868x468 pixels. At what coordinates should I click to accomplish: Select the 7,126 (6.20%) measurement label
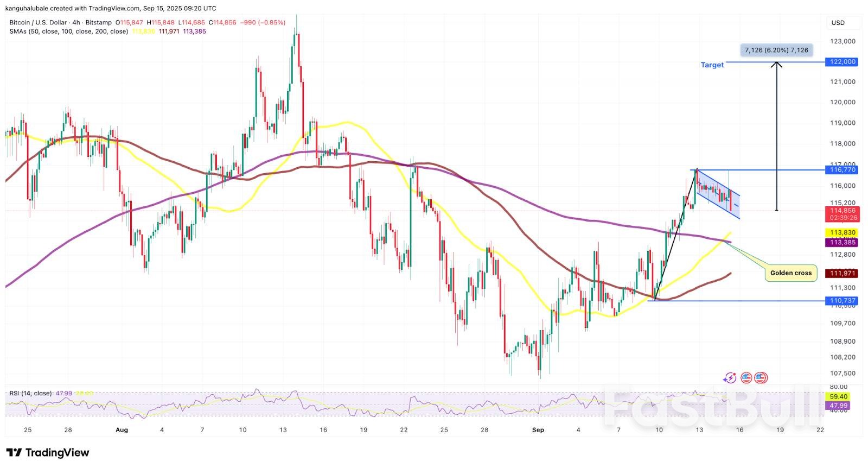pos(776,50)
